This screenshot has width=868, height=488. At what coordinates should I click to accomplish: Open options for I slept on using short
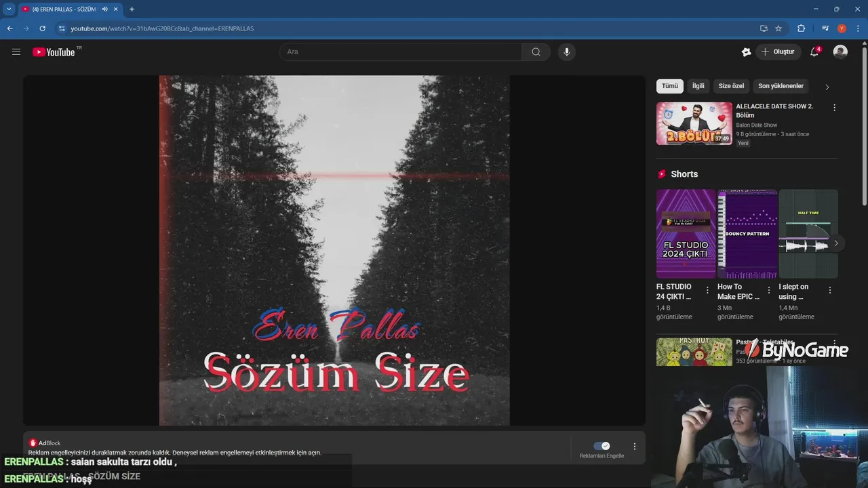click(830, 290)
